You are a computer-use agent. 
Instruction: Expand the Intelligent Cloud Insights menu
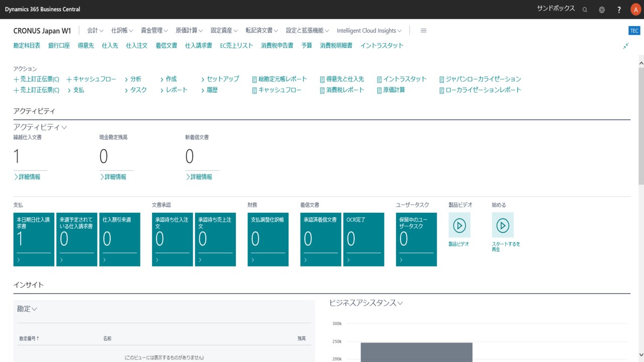pos(369,31)
